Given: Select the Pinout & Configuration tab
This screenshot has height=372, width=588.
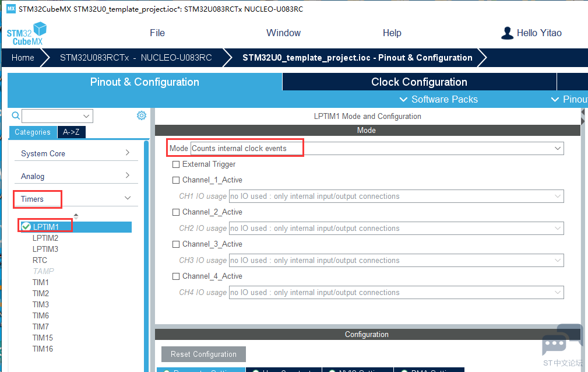Looking at the screenshot, I should click(x=145, y=82).
